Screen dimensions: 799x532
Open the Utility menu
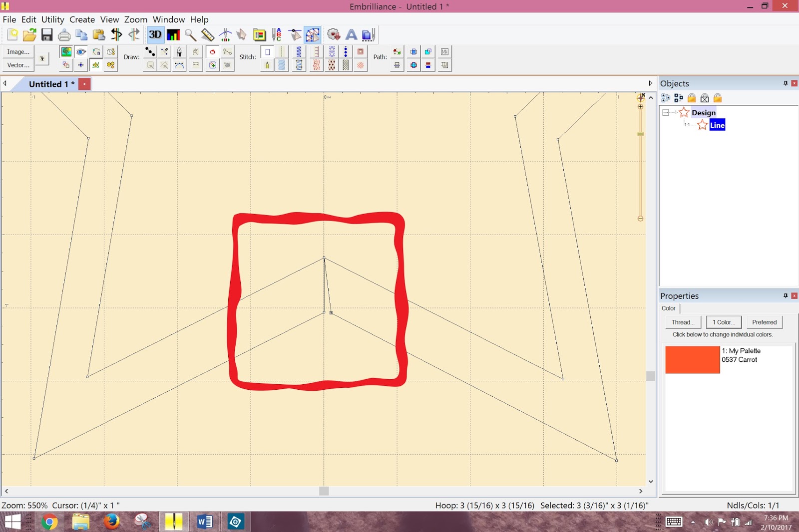pos(52,19)
